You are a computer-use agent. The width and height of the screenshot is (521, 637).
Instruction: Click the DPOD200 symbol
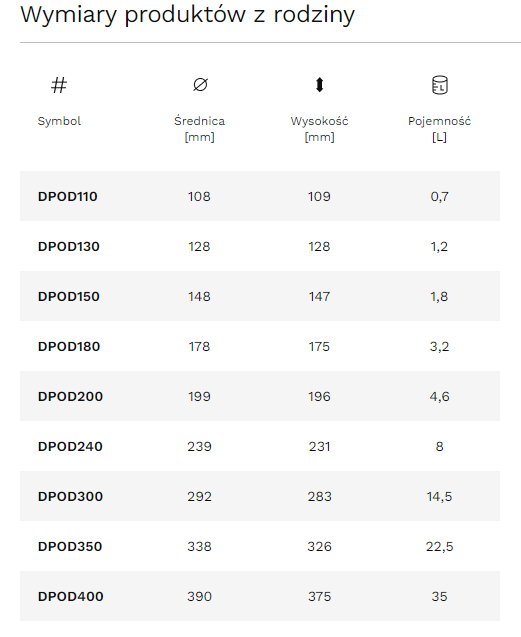[70, 396]
